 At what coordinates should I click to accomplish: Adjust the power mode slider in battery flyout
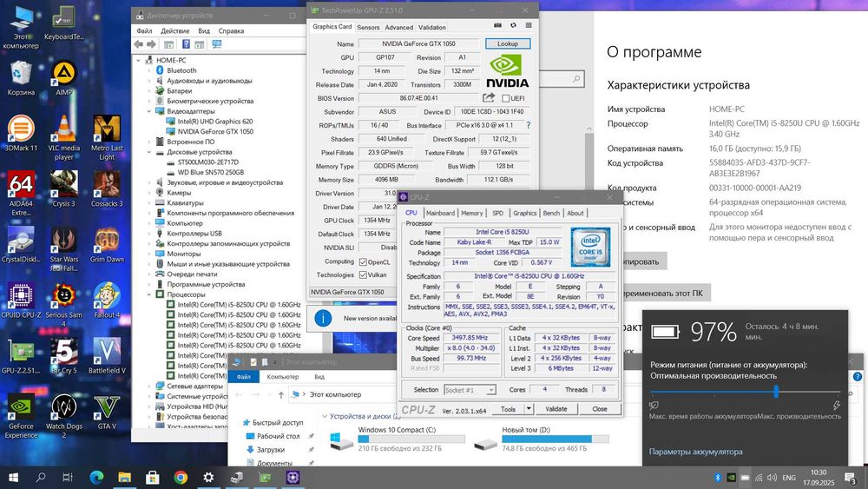(x=776, y=392)
